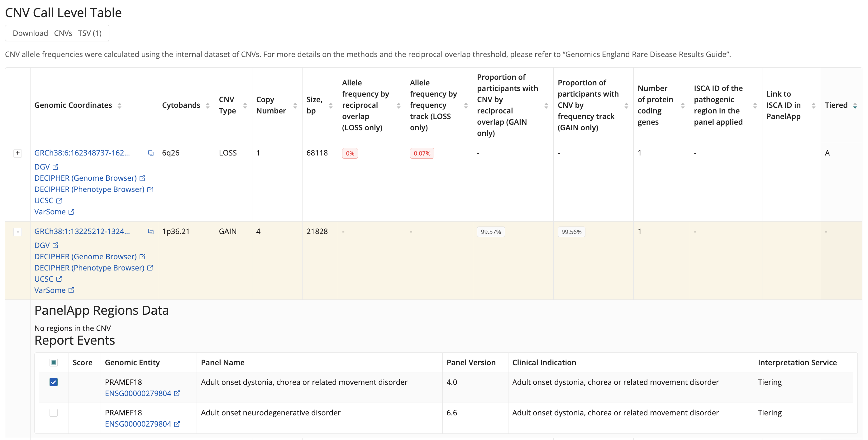Click the 99.57% proportion badge

490,232
